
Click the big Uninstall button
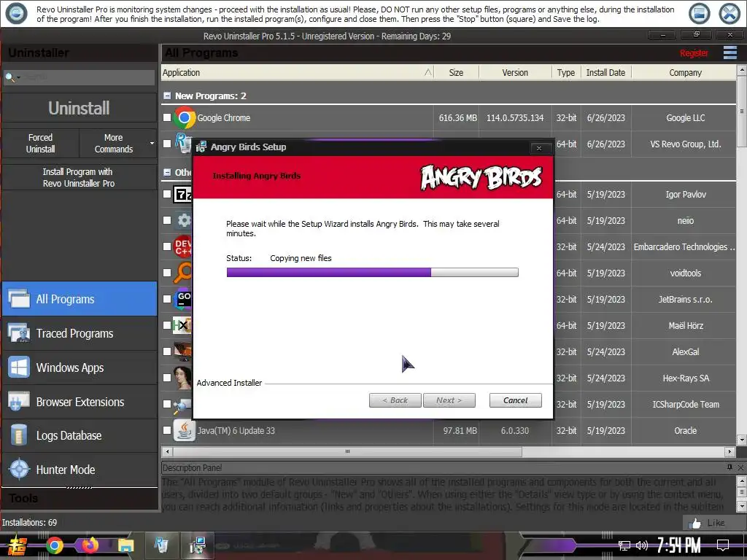79,108
